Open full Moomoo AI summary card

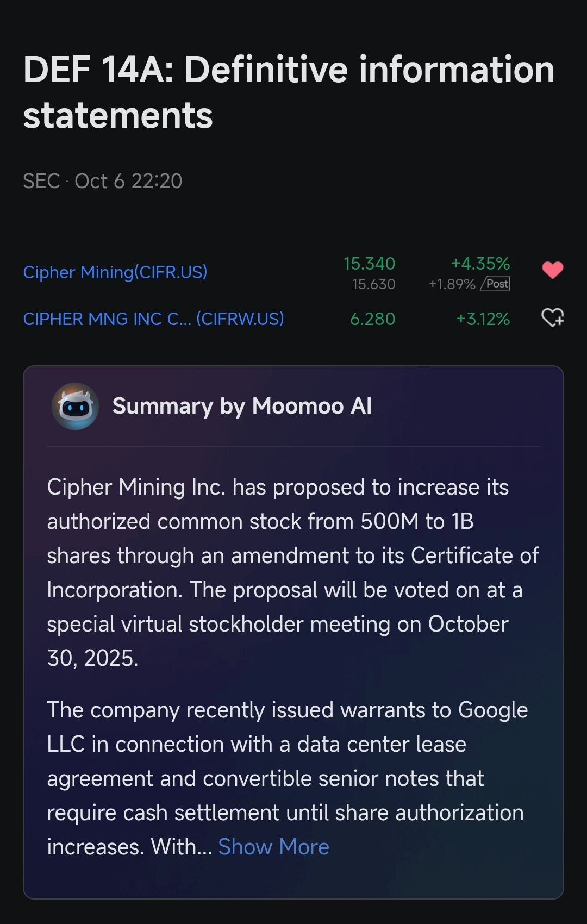(x=293, y=625)
